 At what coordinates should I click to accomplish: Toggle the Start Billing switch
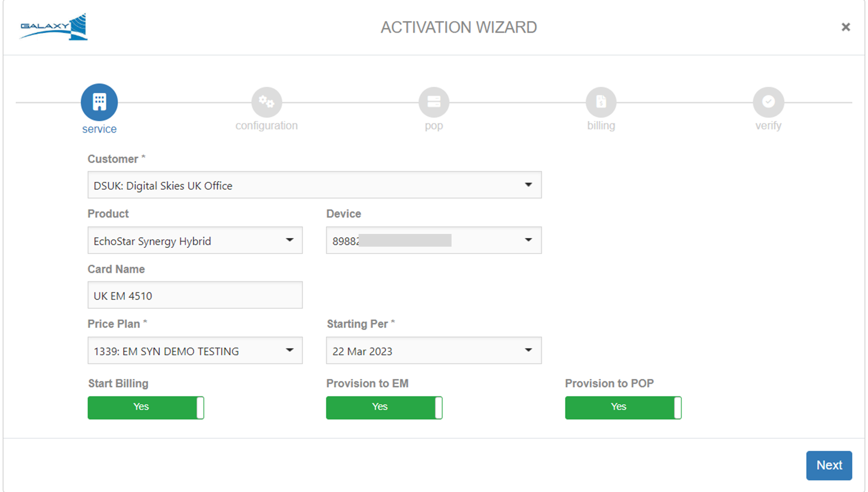click(146, 407)
